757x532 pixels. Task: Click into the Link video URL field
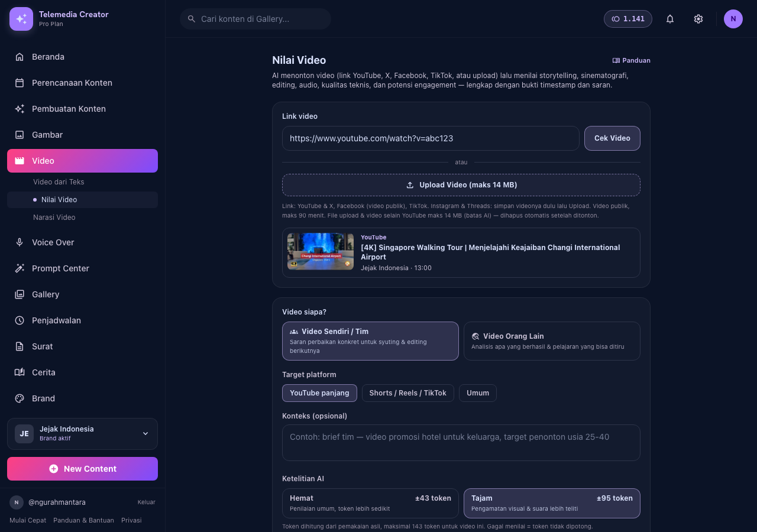coord(431,138)
